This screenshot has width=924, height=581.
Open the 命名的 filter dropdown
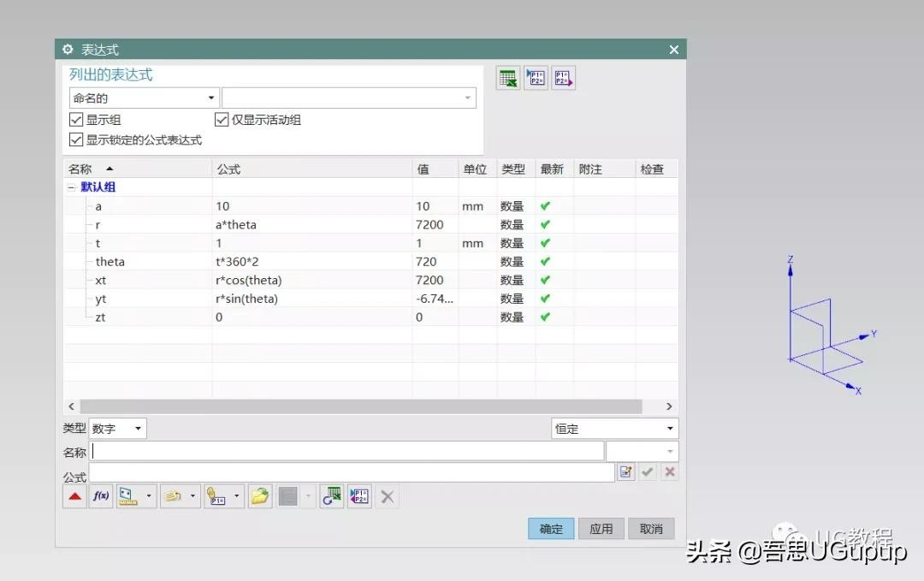pos(144,98)
